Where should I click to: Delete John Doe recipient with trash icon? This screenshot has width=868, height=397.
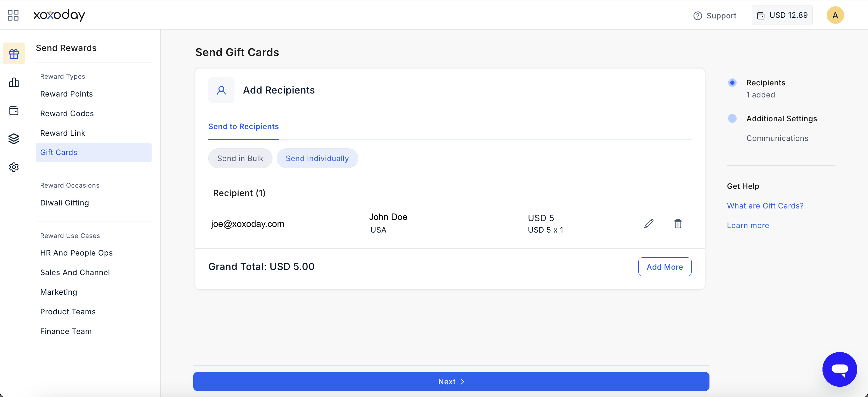pos(678,224)
